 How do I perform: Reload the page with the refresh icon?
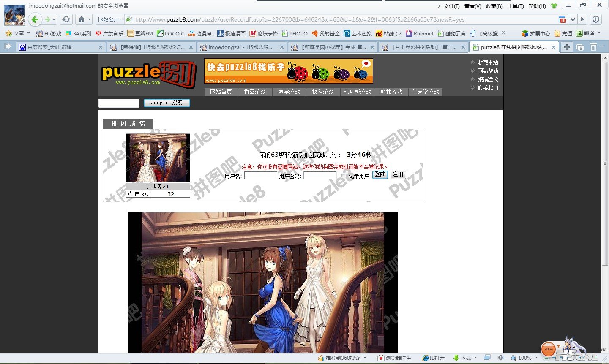(66, 19)
